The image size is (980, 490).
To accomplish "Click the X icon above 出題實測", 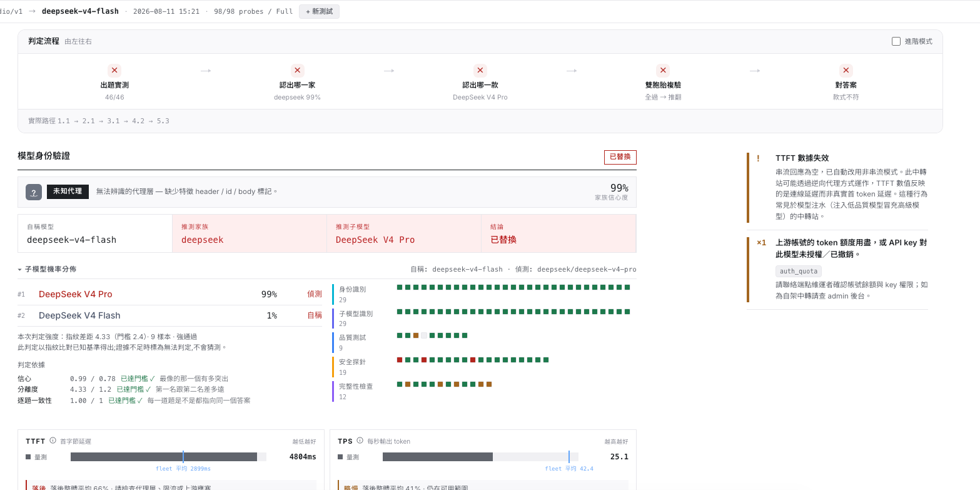I will pyautogui.click(x=114, y=71).
